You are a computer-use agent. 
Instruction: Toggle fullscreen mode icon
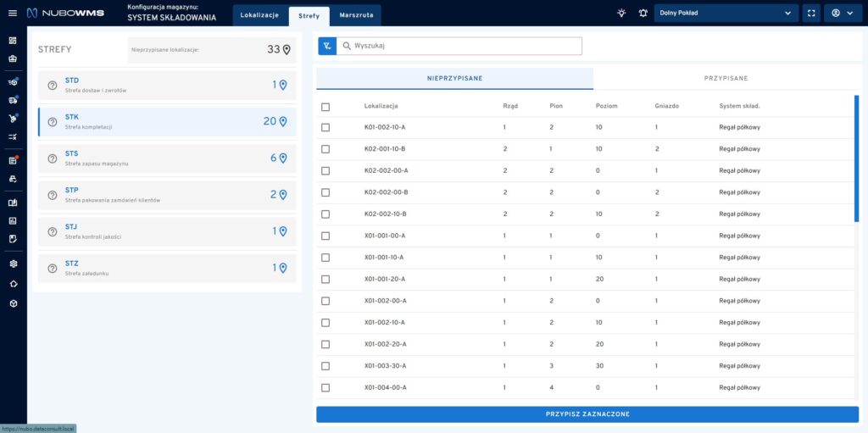pyautogui.click(x=811, y=14)
